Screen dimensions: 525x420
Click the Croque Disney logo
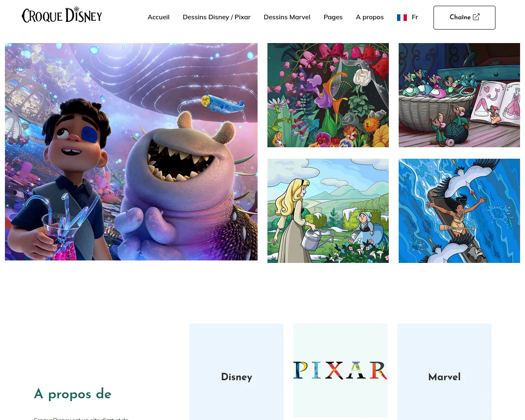62,15
